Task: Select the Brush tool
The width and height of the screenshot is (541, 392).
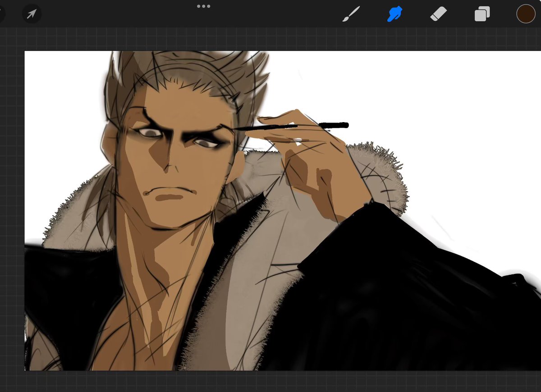Action: click(351, 14)
